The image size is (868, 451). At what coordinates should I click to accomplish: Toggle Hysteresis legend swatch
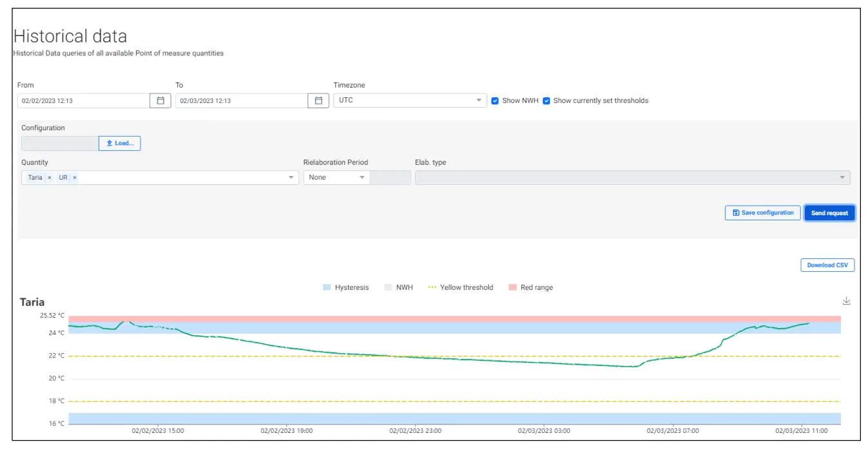327,287
